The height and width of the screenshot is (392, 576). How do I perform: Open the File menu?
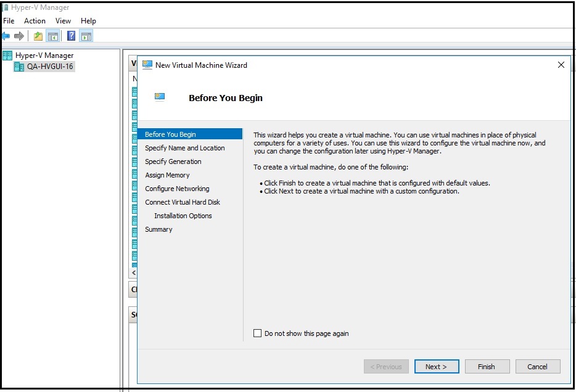9,21
